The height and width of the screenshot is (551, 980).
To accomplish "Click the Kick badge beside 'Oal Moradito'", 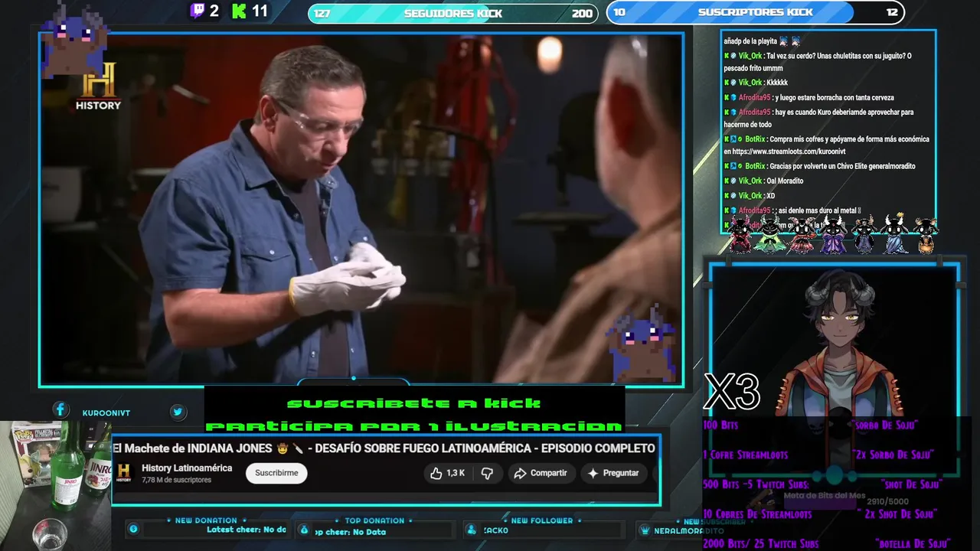I will [x=727, y=181].
